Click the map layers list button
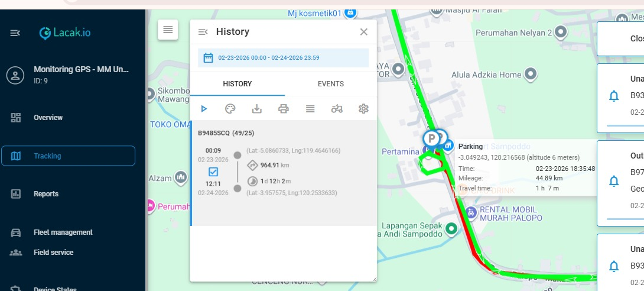 click(168, 30)
